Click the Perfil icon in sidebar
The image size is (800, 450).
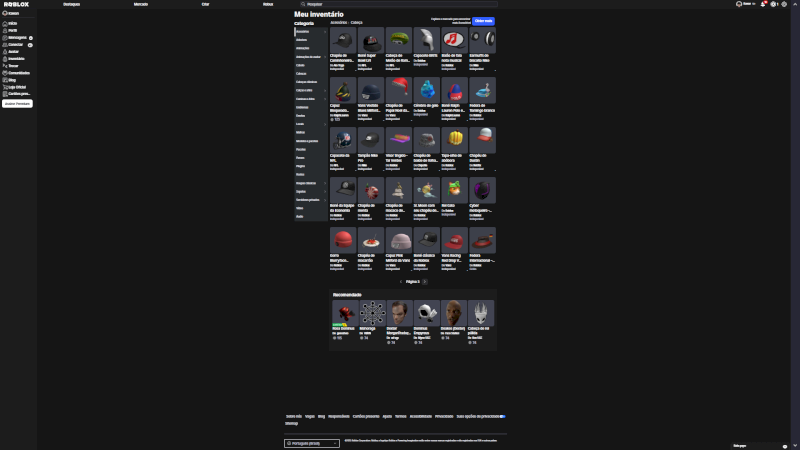click(5, 31)
